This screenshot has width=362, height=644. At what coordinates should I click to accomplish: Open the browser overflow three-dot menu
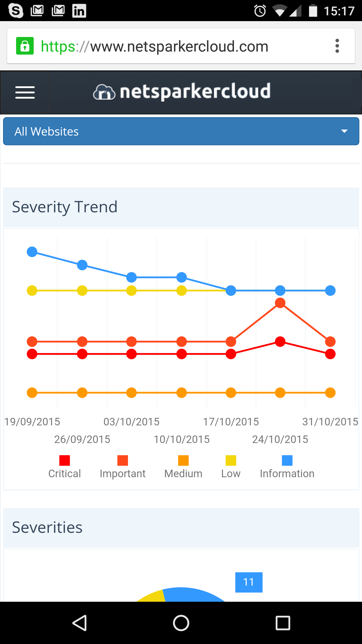coord(337,46)
